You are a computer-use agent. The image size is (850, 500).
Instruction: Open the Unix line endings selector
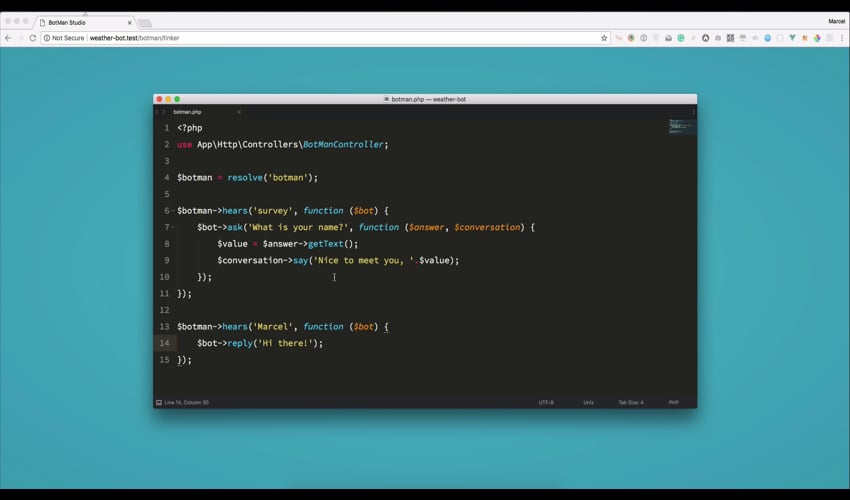588,402
